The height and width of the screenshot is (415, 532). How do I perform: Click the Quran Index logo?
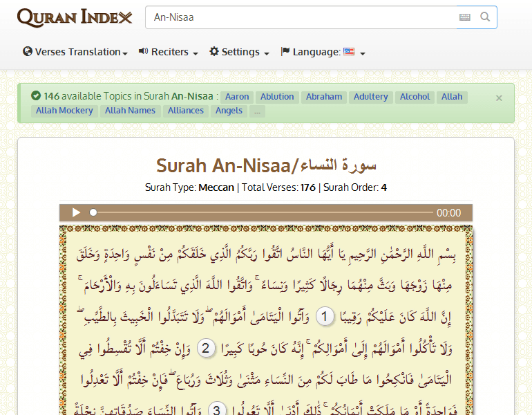point(75,17)
